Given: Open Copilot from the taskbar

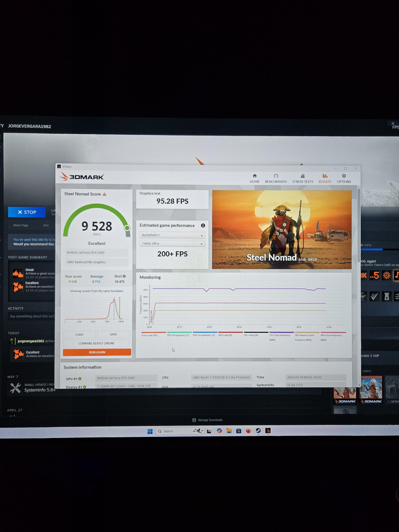Looking at the screenshot, I should pyautogui.click(x=219, y=431).
